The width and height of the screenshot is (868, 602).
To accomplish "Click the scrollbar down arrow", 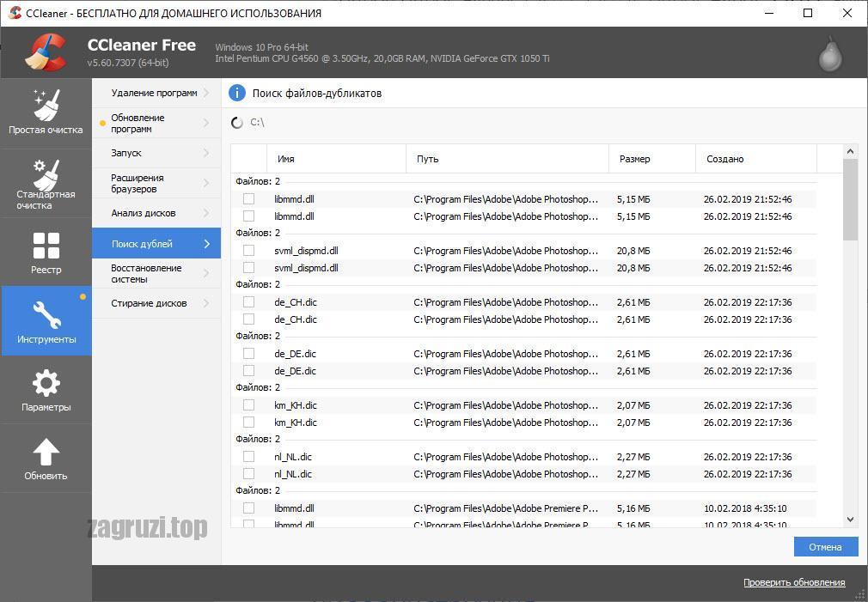I will click(x=850, y=520).
